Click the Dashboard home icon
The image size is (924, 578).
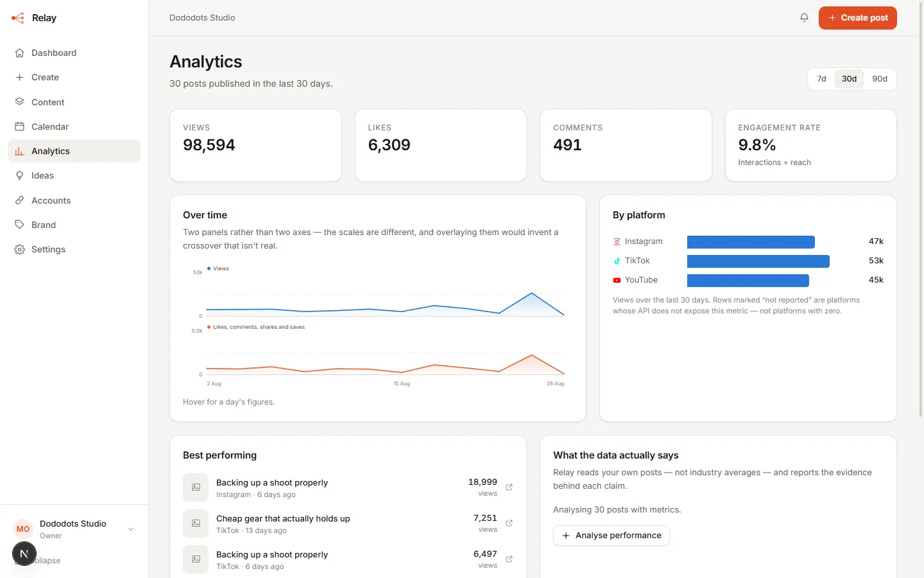(20, 53)
